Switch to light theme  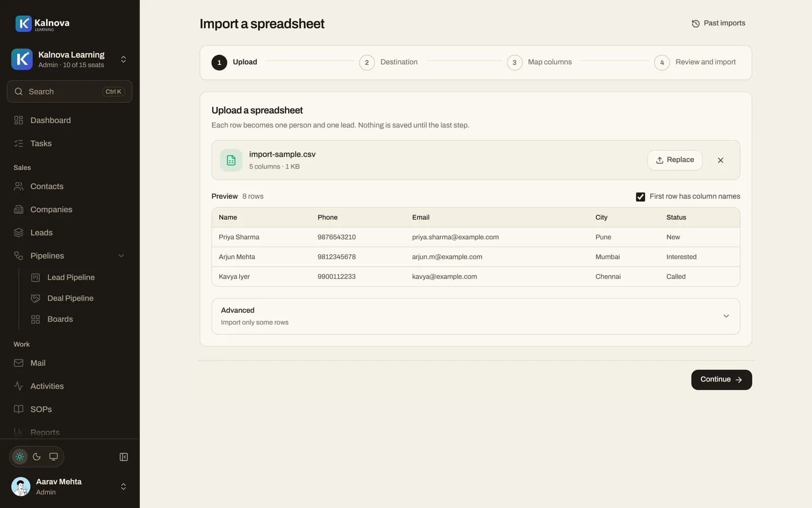20,457
